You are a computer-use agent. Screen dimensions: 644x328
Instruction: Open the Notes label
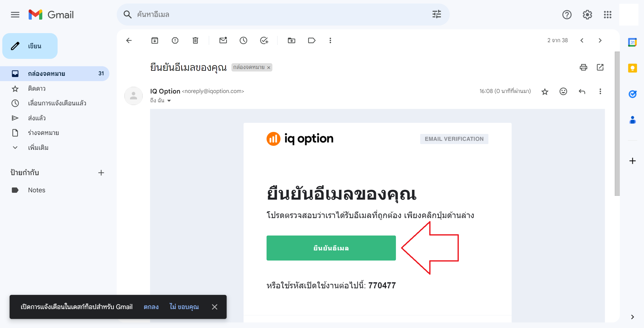(x=55, y=190)
